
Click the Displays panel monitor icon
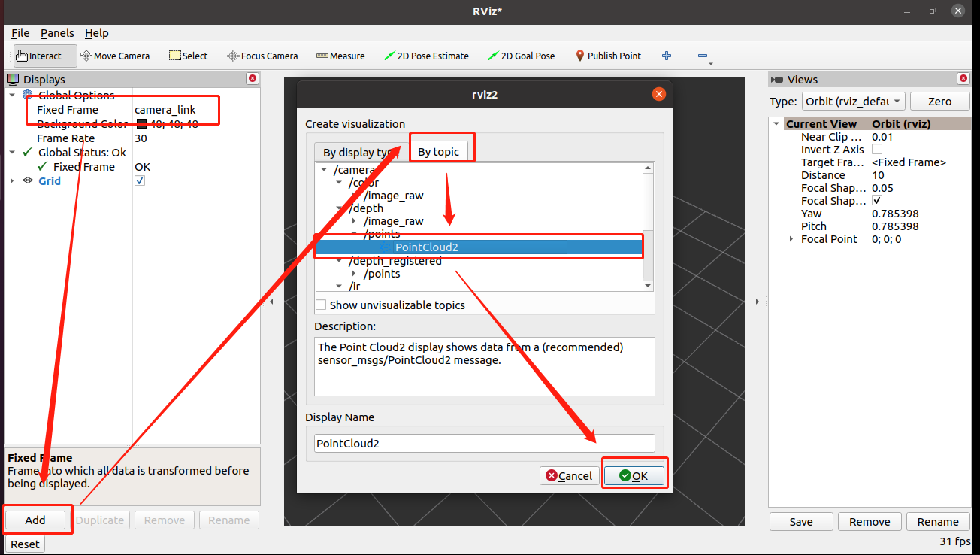14,79
